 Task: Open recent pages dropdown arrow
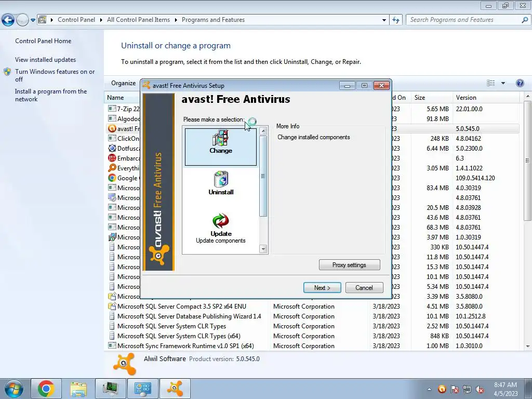coord(33,20)
